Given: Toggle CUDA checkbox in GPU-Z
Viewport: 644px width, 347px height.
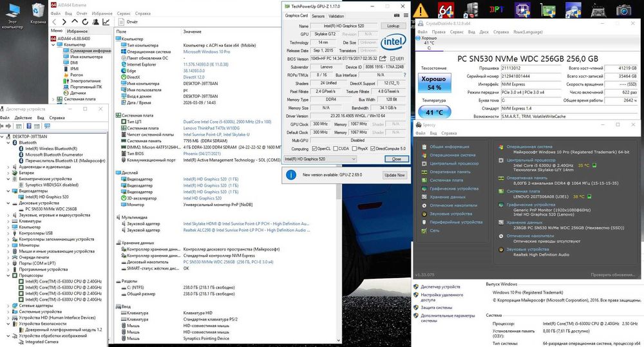Looking at the screenshot, I should (336, 149).
